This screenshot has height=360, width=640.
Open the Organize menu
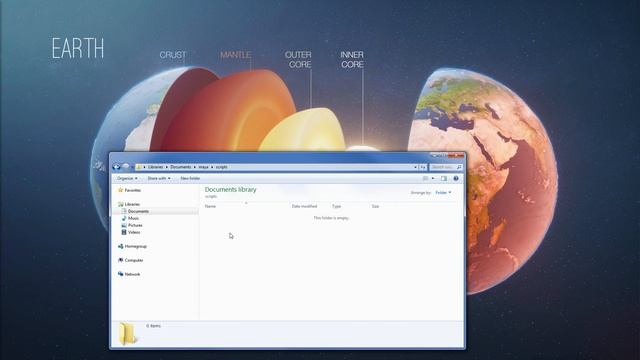(127, 178)
